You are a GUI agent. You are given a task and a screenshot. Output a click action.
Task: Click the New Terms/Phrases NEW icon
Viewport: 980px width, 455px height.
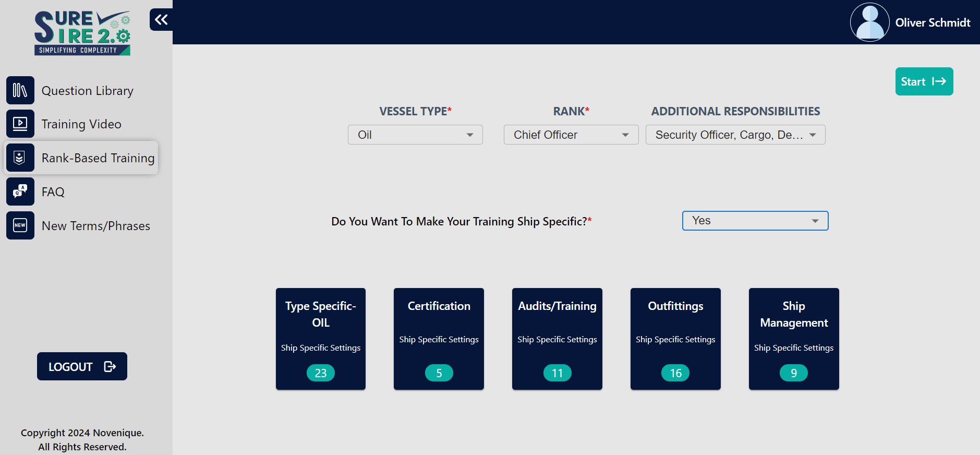point(20,225)
